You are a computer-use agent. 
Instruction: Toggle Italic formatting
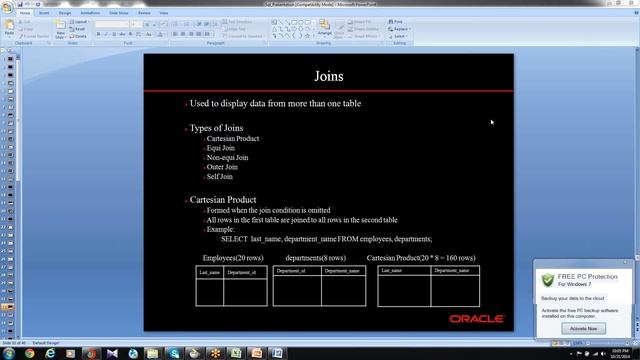tap(106, 34)
